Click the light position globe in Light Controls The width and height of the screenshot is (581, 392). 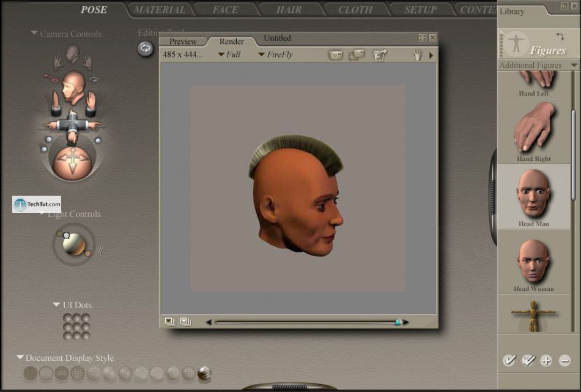[74, 244]
